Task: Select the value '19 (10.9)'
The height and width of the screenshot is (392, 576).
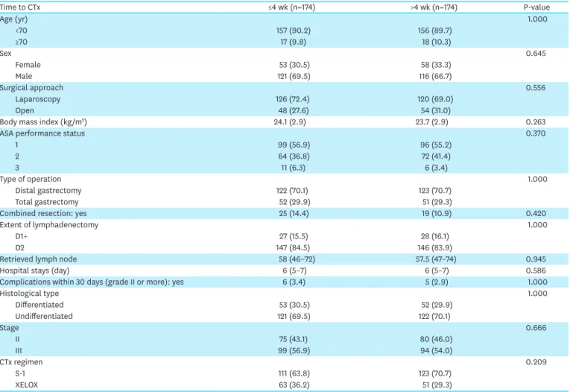Action: (437, 213)
